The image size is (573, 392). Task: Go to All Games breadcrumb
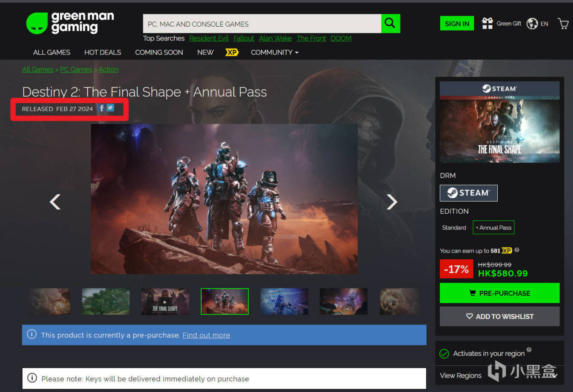(x=38, y=69)
